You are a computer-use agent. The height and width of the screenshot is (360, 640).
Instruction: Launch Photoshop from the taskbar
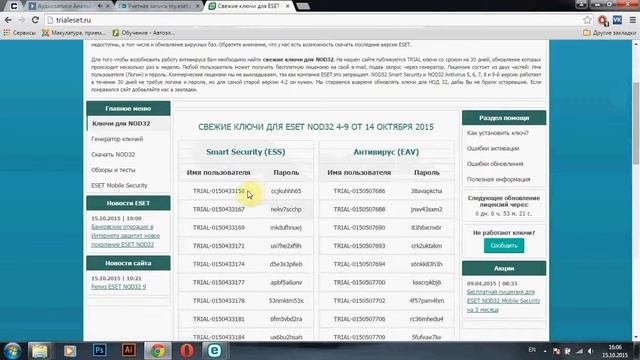pyautogui.click(x=99, y=351)
